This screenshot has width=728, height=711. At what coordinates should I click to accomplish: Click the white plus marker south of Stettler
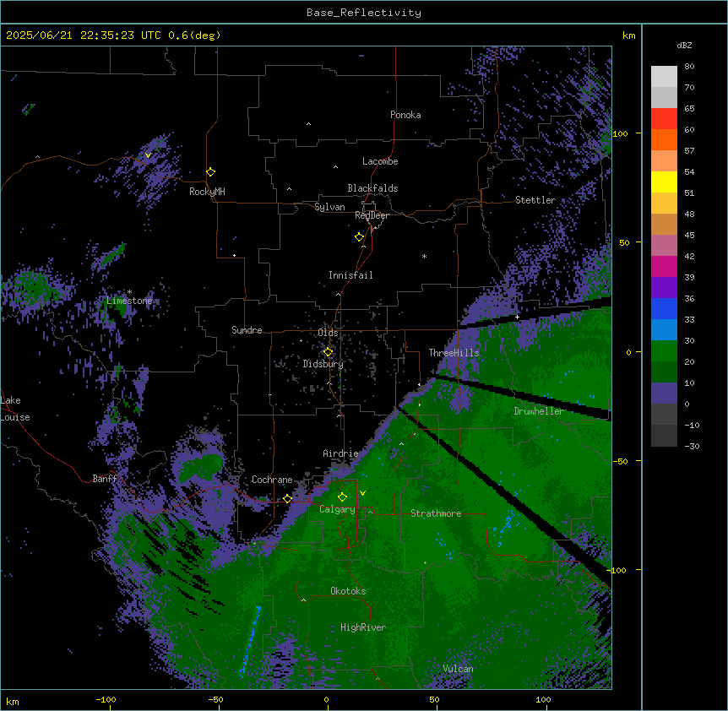click(x=517, y=317)
